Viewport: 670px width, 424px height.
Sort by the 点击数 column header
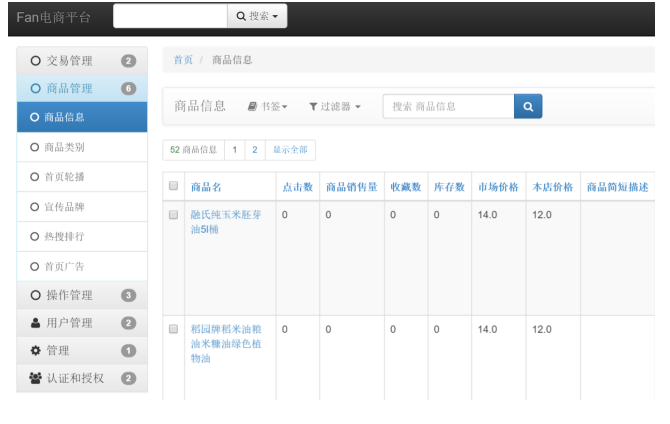coord(298,187)
